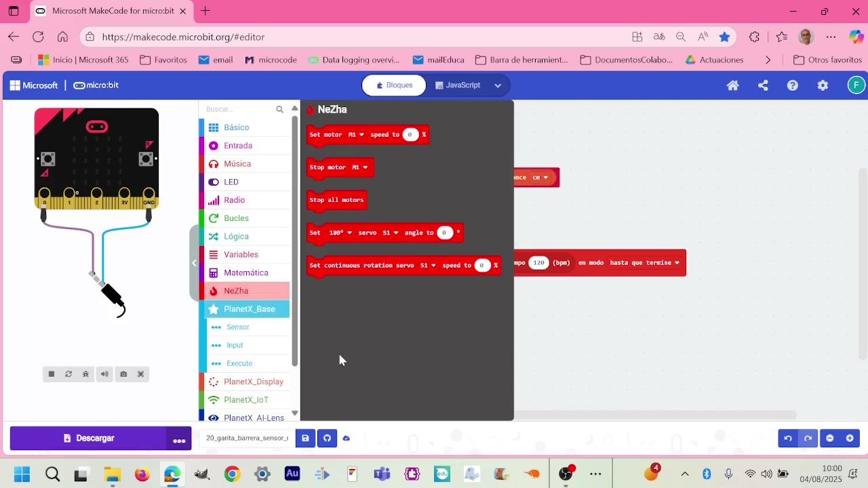This screenshot has height=488, width=868.
Task: Open the user profile avatar labeled F
Action: point(856,85)
